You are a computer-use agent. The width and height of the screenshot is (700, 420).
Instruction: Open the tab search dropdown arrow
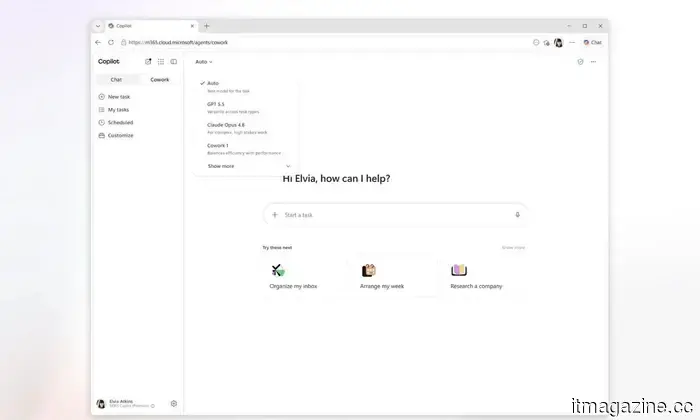pyautogui.click(x=98, y=26)
